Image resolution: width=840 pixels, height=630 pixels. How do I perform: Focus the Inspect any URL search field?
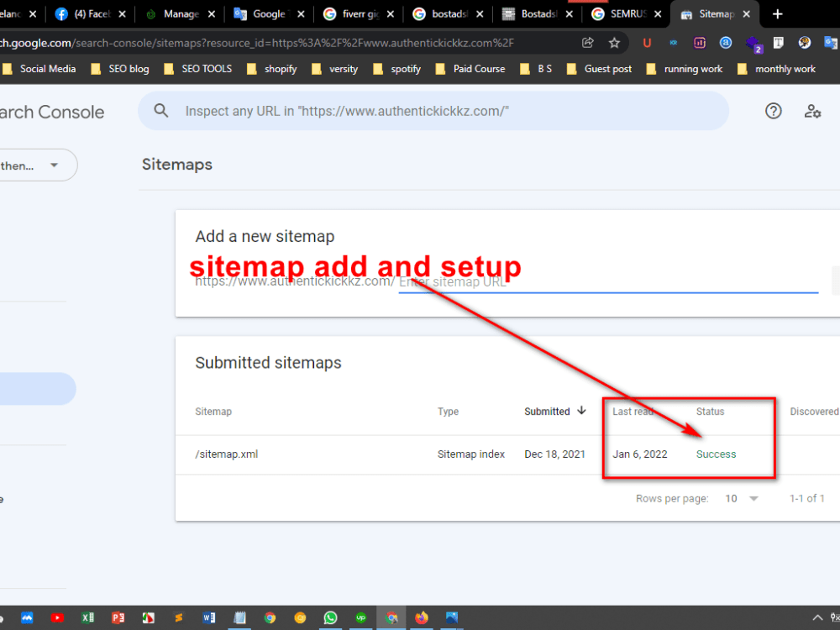click(x=433, y=111)
